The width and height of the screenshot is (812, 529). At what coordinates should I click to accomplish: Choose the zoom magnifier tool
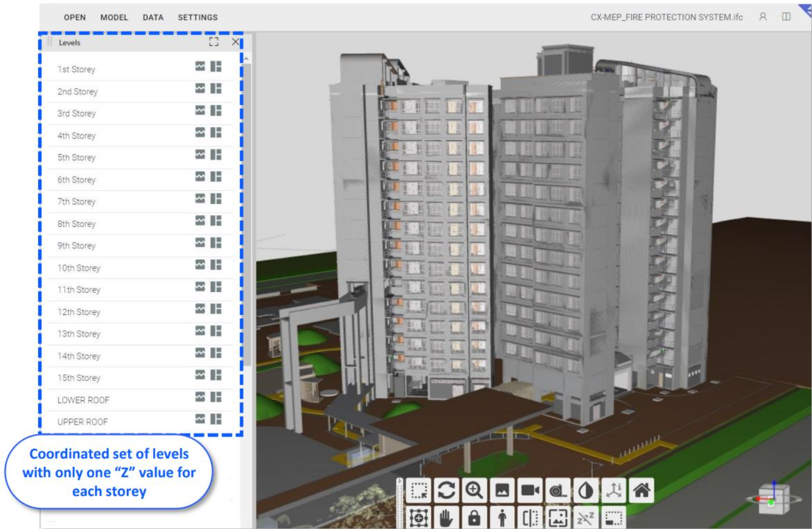pyautogui.click(x=474, y=491)
